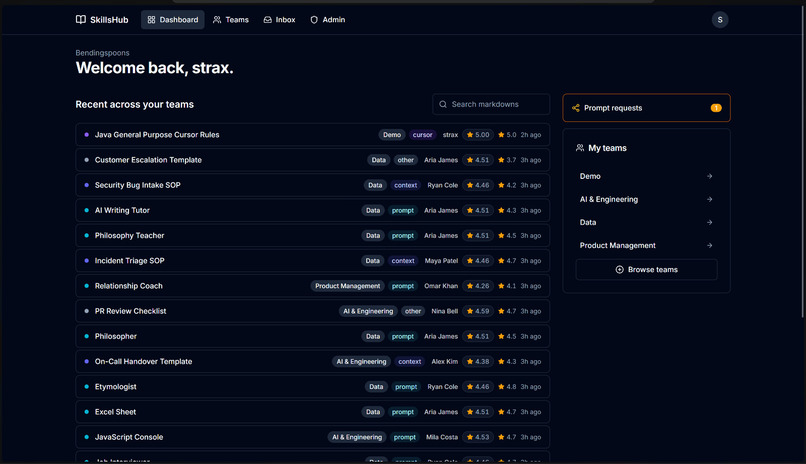Click 4.26 star rating on Relationship Coach
Viewport: 806px width, 464px height.
click(478, 286)
